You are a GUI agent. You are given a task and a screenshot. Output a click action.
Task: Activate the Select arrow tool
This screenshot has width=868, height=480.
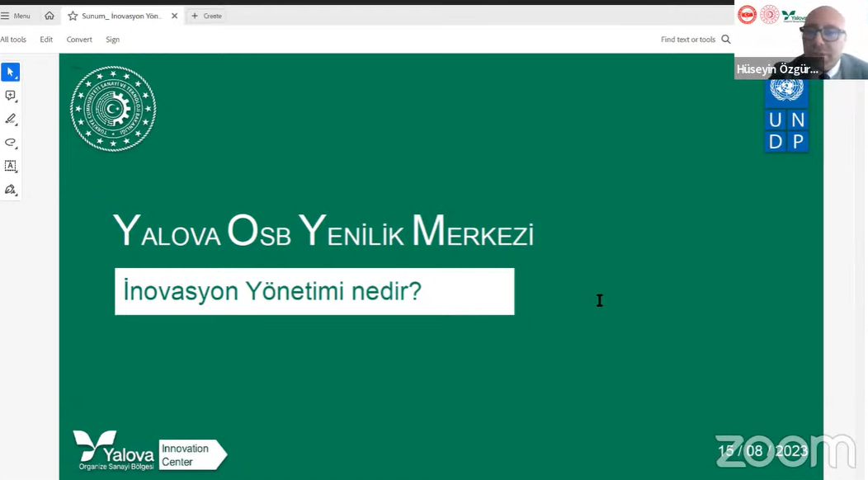tap(10, 73)
